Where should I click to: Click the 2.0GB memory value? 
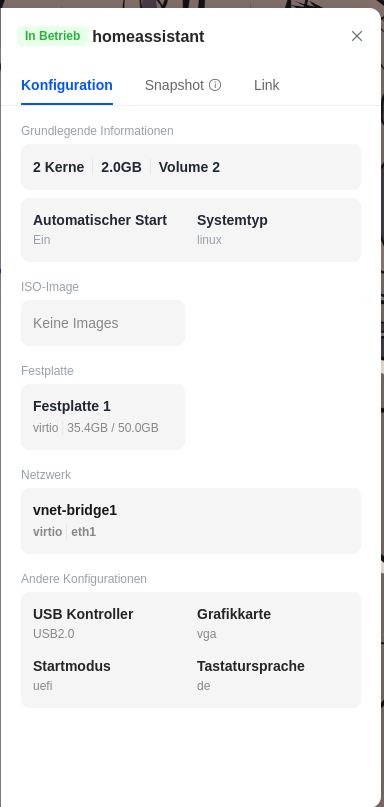tap(121, 167)
